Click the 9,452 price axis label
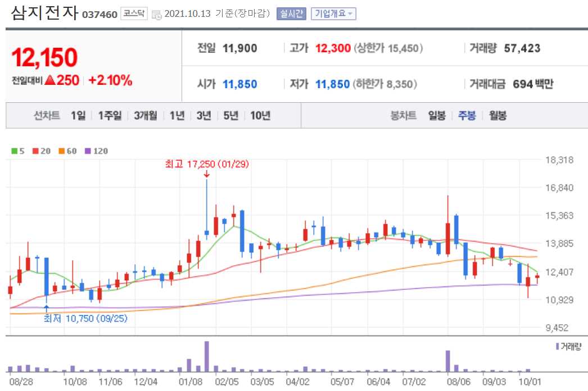Image resolution: width=588 pixels, height=391 pixels. pos(557,328)
